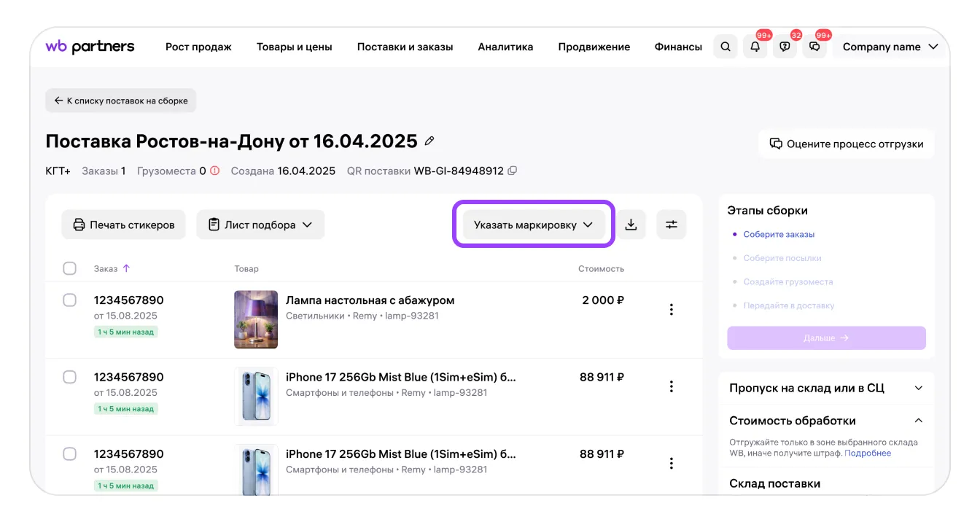Click the download icon button
980x522 pixels.
pos(631,225)
